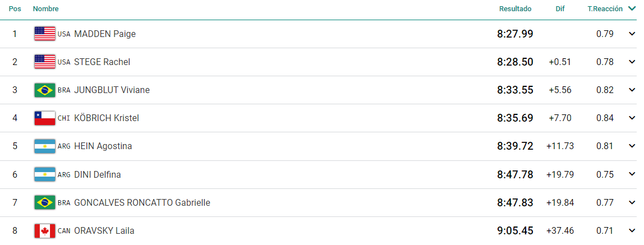Viewport: 644px width, 245px height.
Task: Expand the header chevron next to T.Reacción
Action: click(x=632, y=8)
